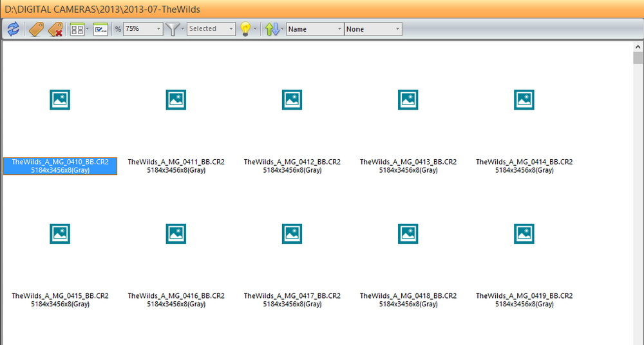Select thumbnail icon for TheWilds_A_MG_0418_BB.CR2
Screen dimensions: 644x345
[408, 233]
